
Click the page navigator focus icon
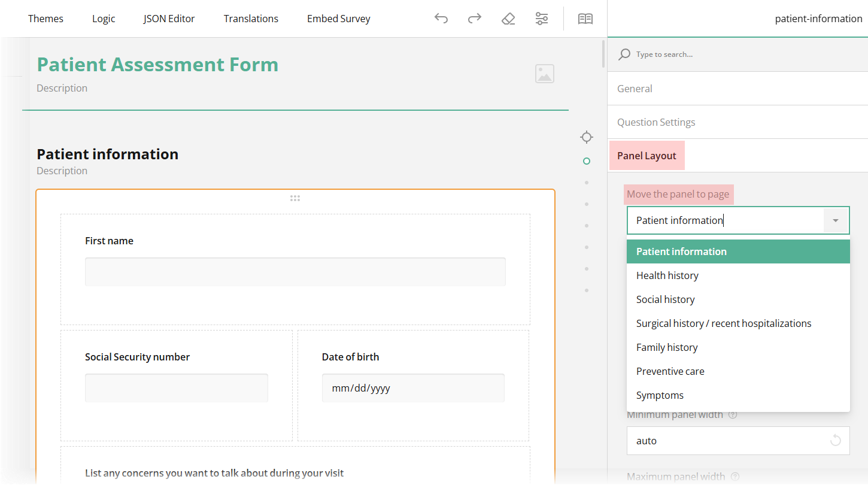tap(587, 137)
